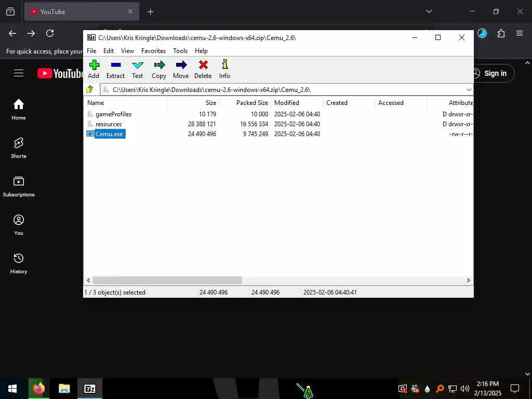The image size is (532, 399).
Task: Open the Help menu in 7-Zip
Action: coord(201,51)
